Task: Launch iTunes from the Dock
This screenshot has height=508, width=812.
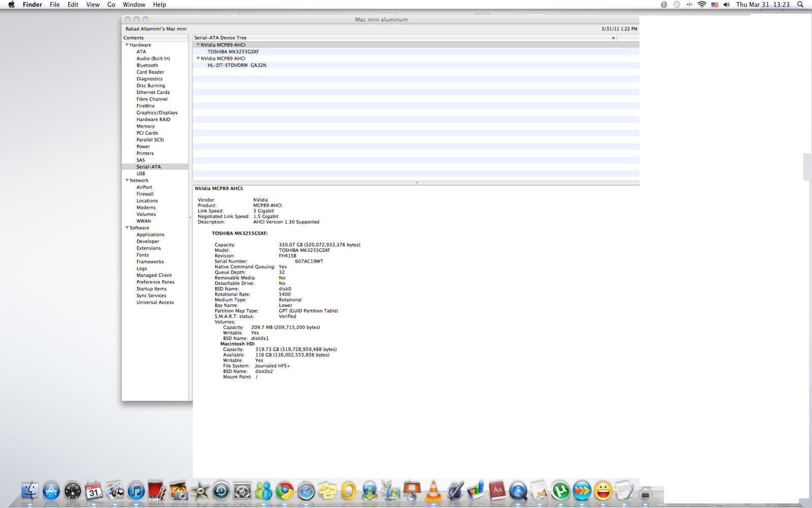Action: tap(136, 491)
